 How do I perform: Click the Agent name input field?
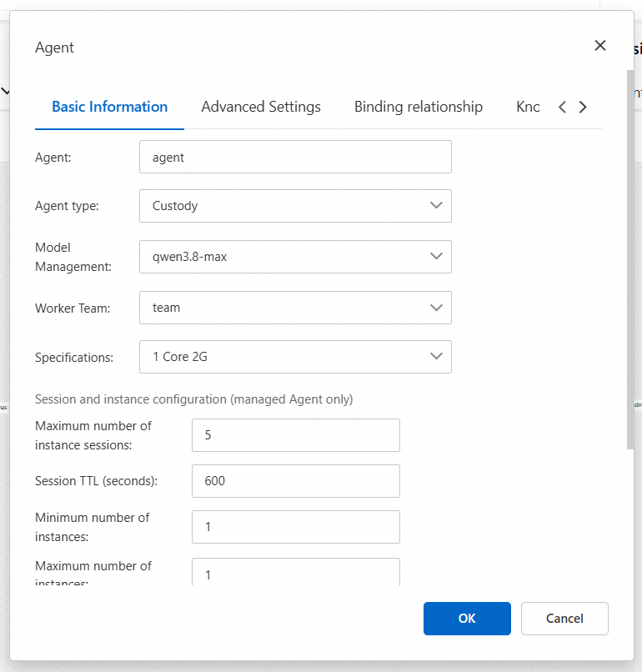(295, 157)
